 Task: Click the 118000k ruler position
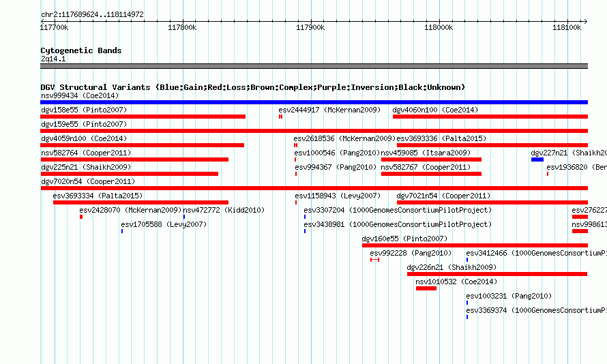point(439,27)
